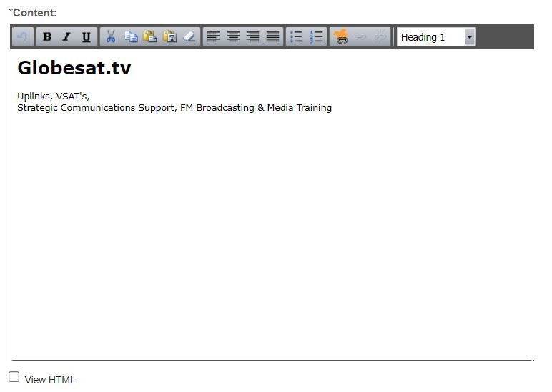
Task: Insert a numbered list
Action: pyautogui.click(x=316, y=37)
